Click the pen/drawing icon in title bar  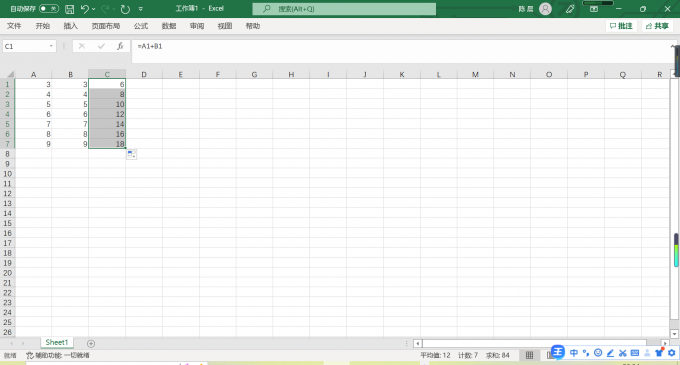[x=570, y=9]
